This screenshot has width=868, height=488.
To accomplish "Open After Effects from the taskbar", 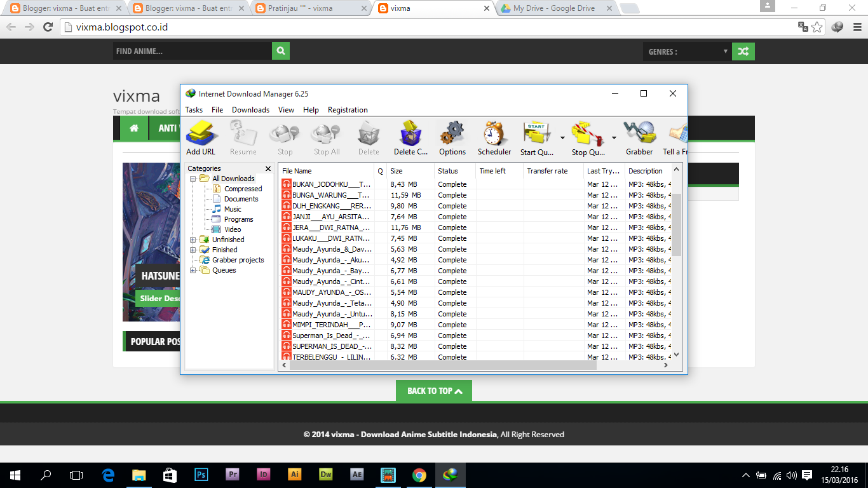I will pyautogui.click(x=356, y=475).
